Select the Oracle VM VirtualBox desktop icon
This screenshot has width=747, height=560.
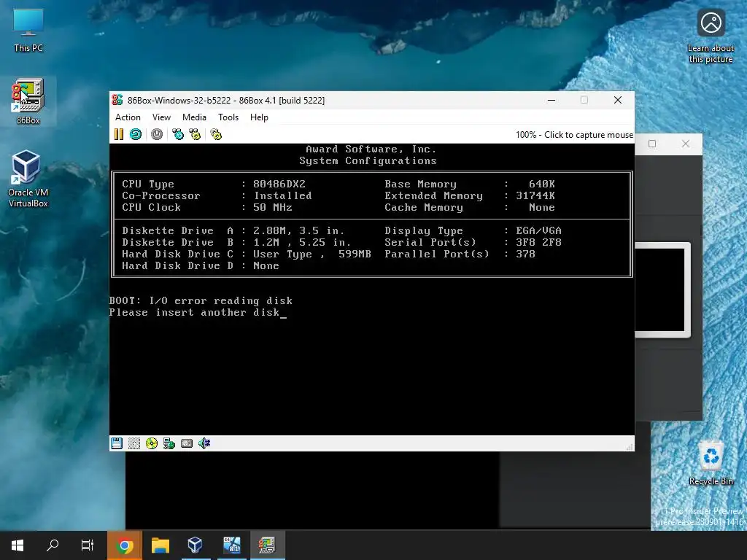click(28, 179)
